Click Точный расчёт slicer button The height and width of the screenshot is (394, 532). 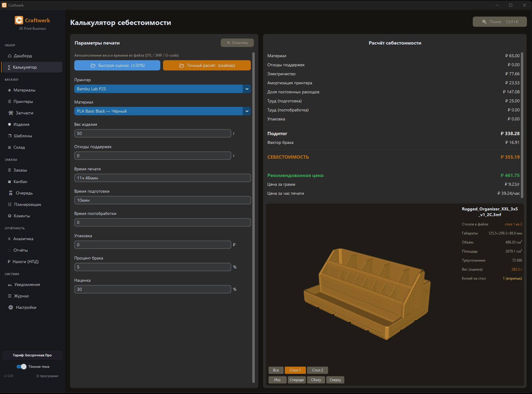(207, 65)
